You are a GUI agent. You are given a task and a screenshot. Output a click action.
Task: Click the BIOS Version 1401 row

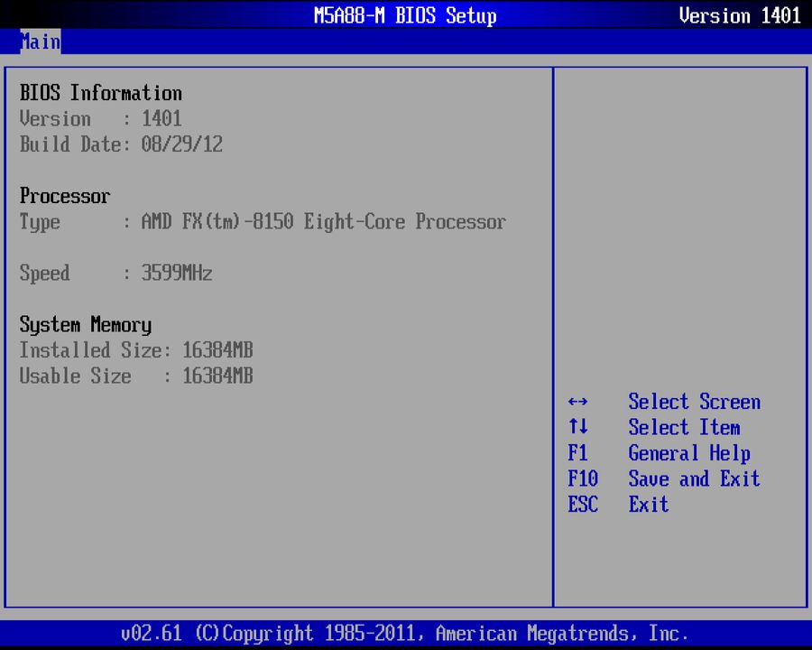101,118
